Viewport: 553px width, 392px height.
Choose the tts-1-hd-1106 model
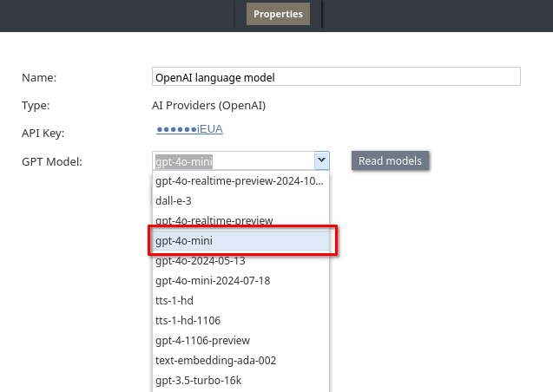[240, 321]
